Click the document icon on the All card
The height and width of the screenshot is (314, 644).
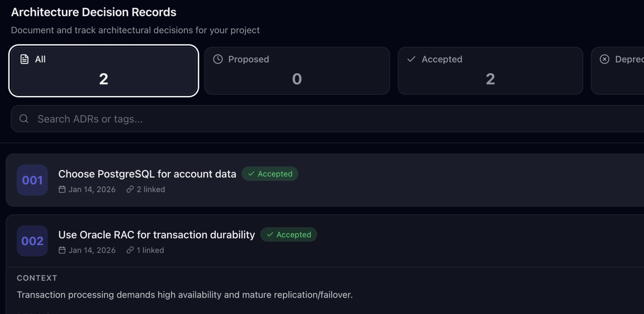[24, 59]
